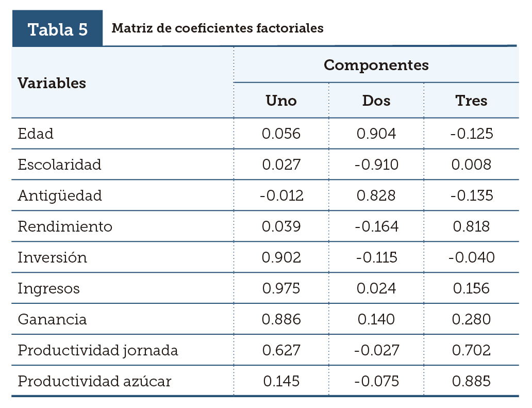Click the "Productividad jornada" row label
This screenshot has height=408, width=532.
pos(98,350)
